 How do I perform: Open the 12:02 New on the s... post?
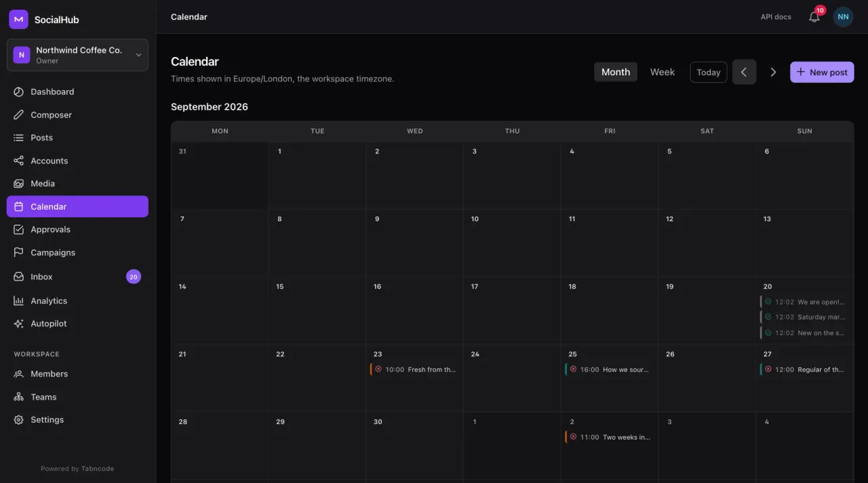(x=804, y=332)
